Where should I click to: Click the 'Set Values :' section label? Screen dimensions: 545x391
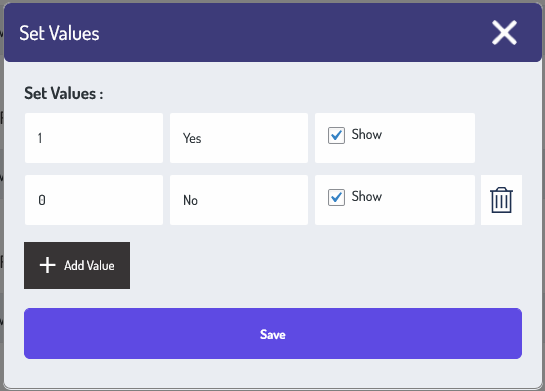tap(64, 93)
